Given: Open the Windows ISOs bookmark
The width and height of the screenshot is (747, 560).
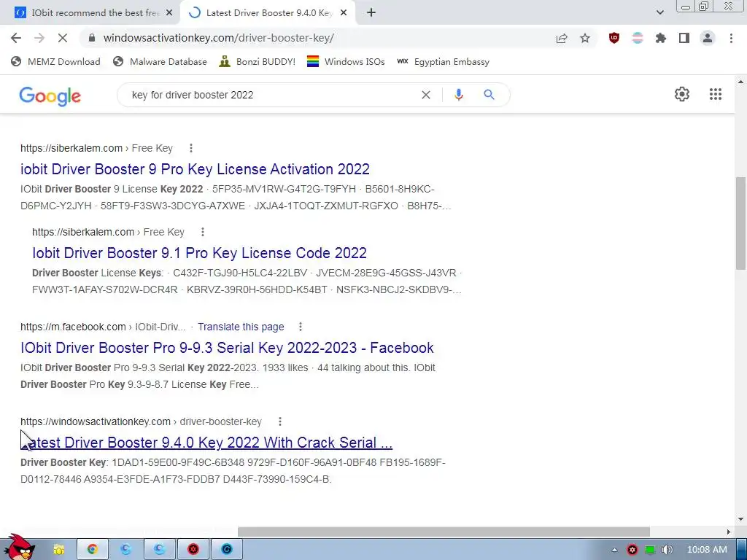Looking at the screenshot, I should (x=346, y=61).
